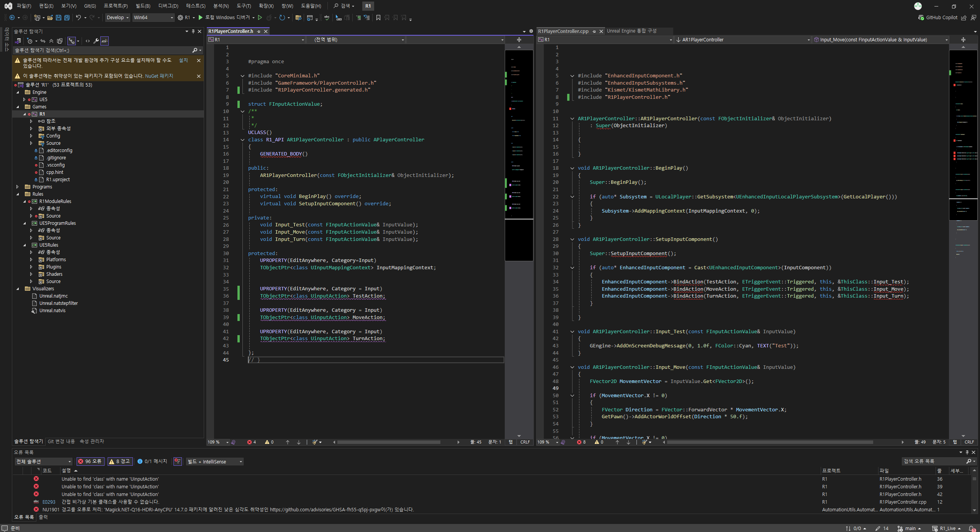The width and height of the screenshot is (980, 532).
Task: Open the Build + IntelliSense dropdown
Action: coord(214,462)
